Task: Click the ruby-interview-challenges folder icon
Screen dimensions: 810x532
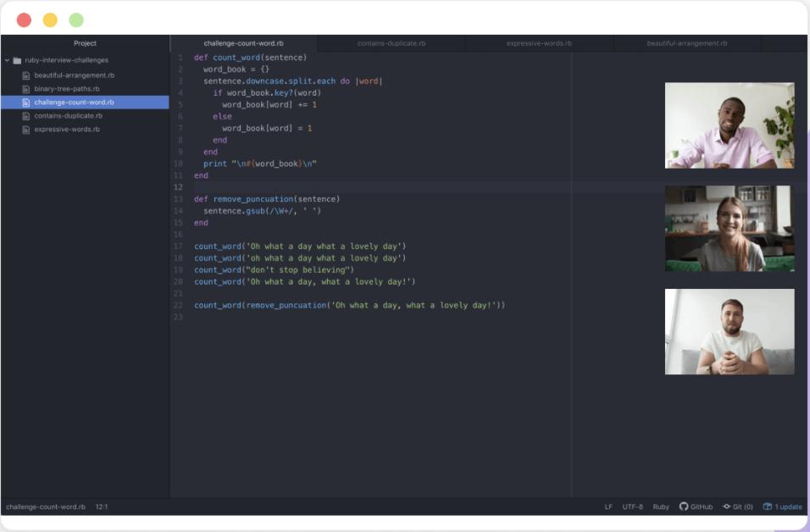Action: pos(17,60)
